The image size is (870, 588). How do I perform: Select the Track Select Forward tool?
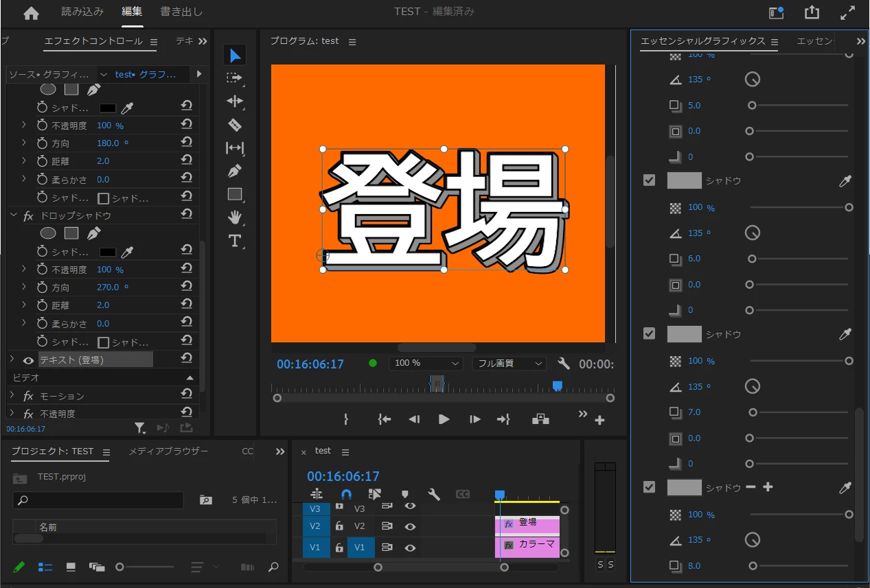[235, 78]
